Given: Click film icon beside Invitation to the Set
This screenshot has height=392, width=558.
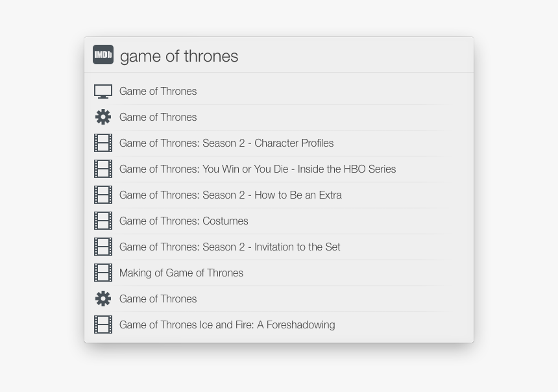Looking at the screenshot, I should (x=103, y=247).
